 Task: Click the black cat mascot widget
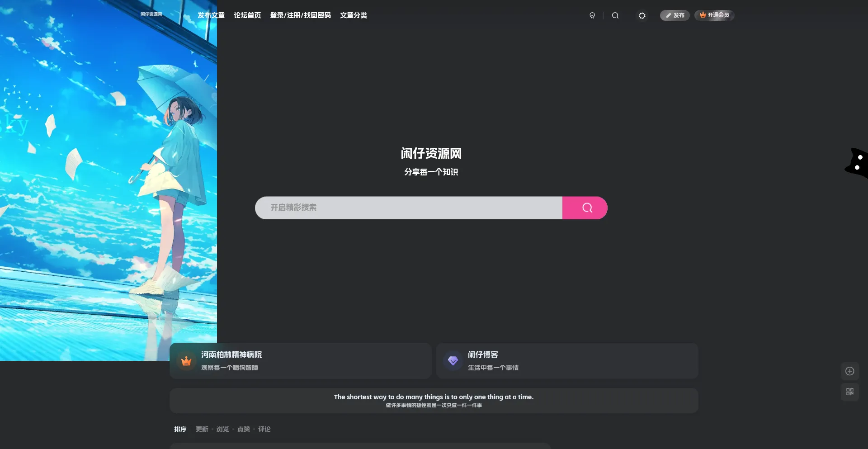pyautogui.click(x=857, y=163)
